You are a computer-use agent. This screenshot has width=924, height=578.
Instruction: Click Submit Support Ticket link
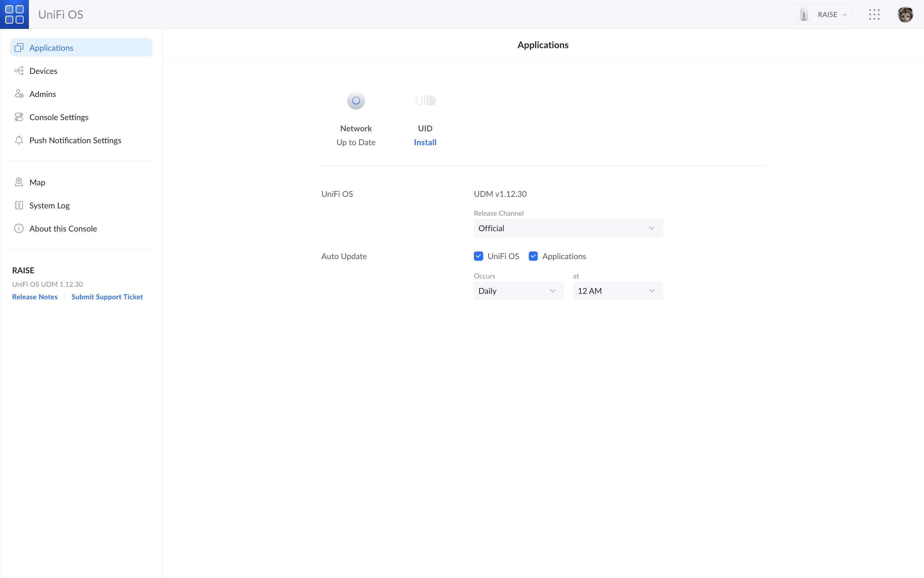(x=107, y=297)
